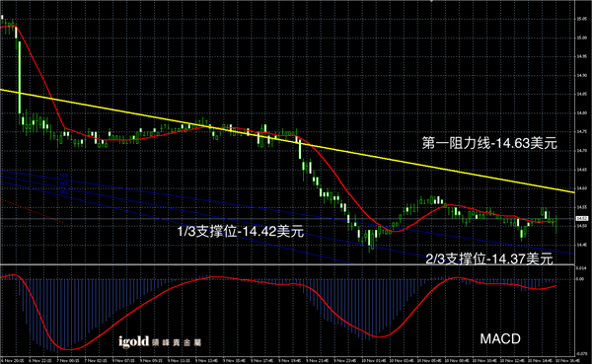
Task: Click the 14.60 price axis label
Action: pyautogui.click(x=582, y=188)
